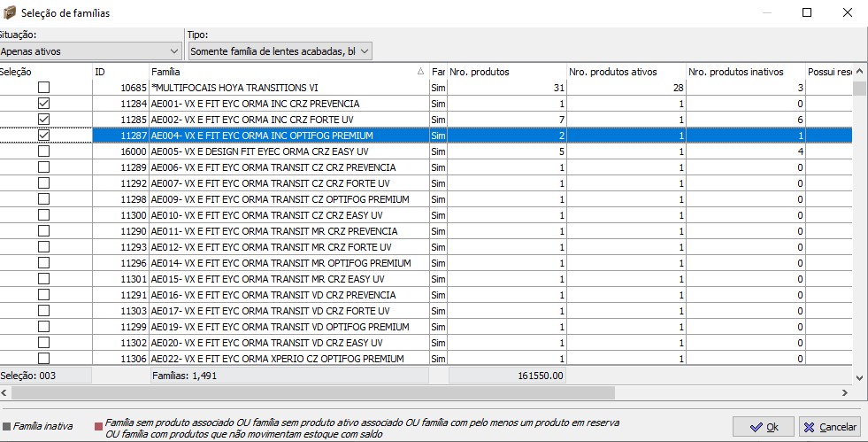Viewport: 868px width, 442px height.
Task: Click the ID cell 10685
Action: point(120,88)
